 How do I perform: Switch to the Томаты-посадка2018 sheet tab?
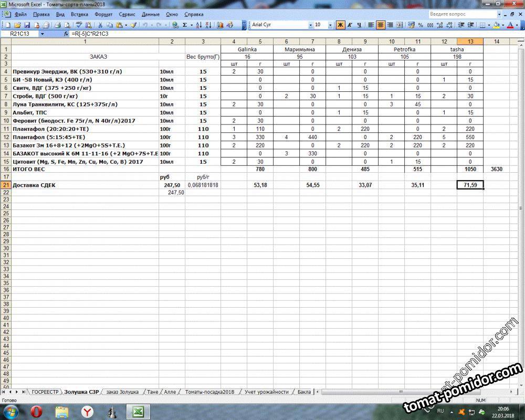209,392
